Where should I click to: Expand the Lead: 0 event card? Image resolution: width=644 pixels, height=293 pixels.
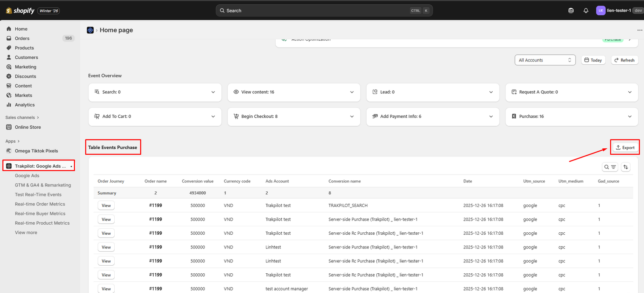433,92
